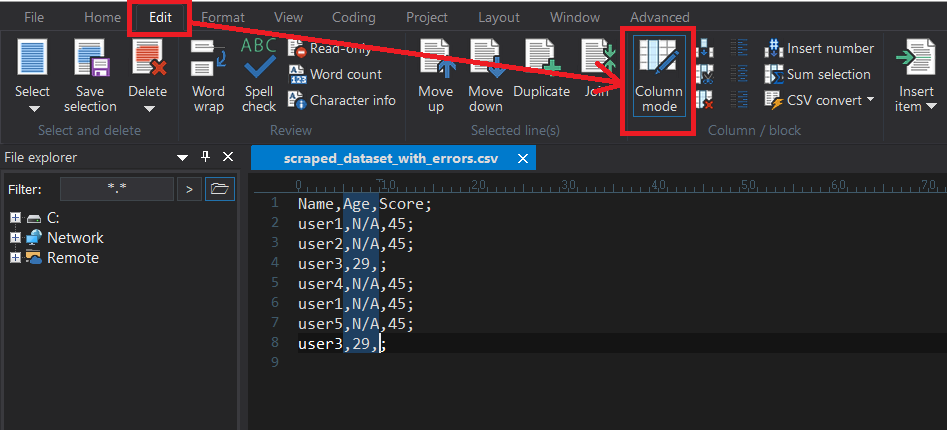Click line 1 text 'Name,Age,Score;'
This screenshot has width=947, height=430.
pos(365,204)
